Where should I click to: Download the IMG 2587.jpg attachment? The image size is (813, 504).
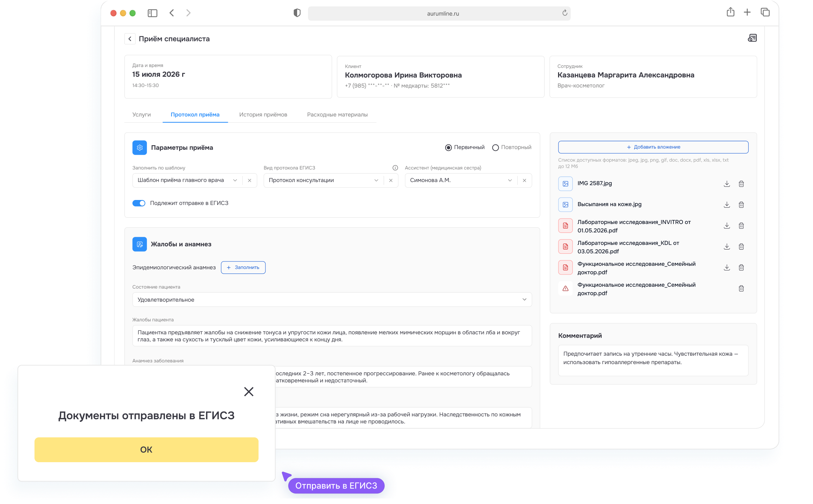pos(727,184)
